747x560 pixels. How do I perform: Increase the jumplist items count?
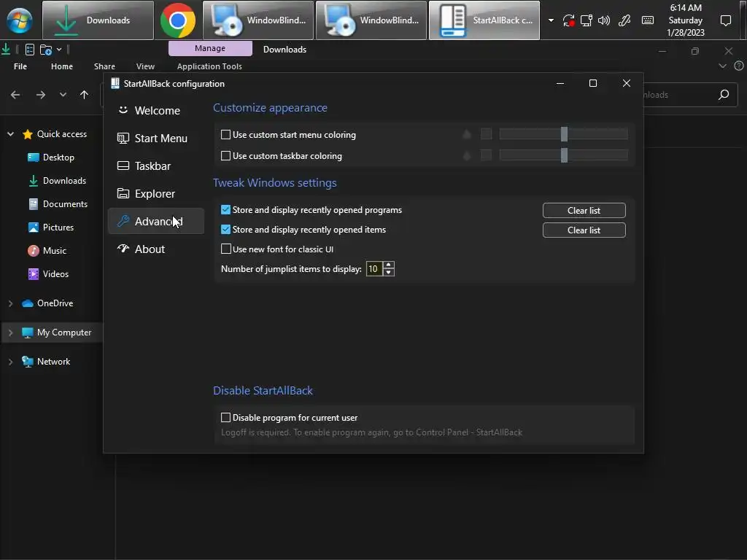[389, 265]
